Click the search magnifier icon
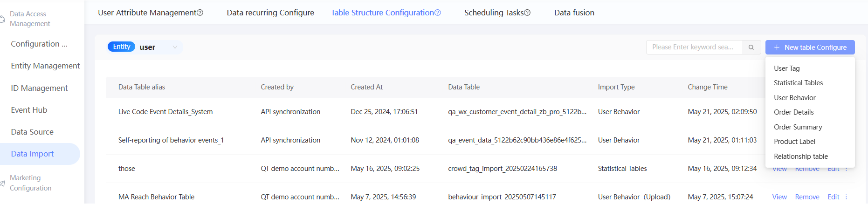Screen dimensions: 868x204 point(751,47)
